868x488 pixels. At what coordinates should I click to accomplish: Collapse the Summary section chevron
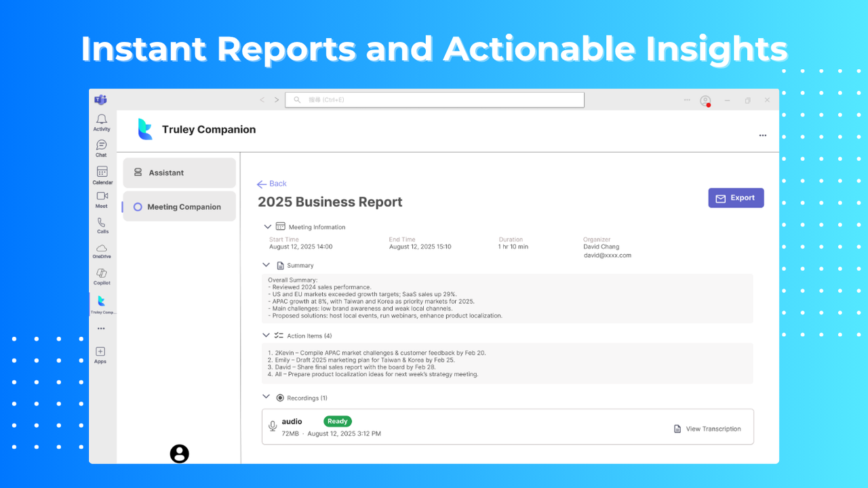point(267,265)
